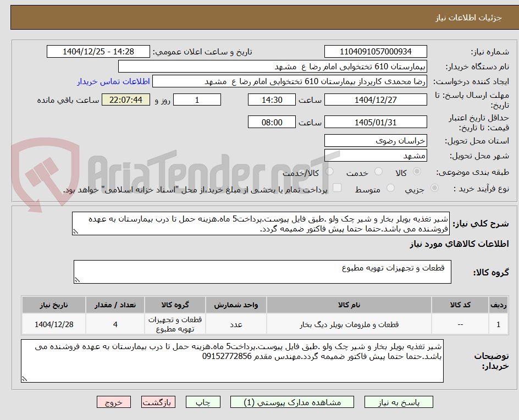Click the price validity date 1405/01/31
519x420 pixels.
tap(376, 122)
